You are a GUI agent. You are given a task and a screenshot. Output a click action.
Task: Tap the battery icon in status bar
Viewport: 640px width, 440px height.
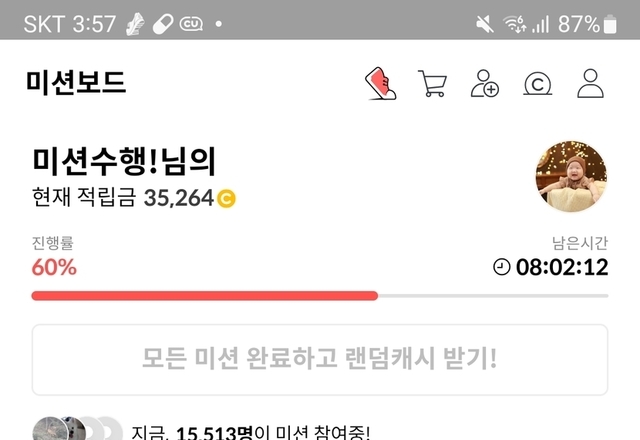click(x=610, y=24)
